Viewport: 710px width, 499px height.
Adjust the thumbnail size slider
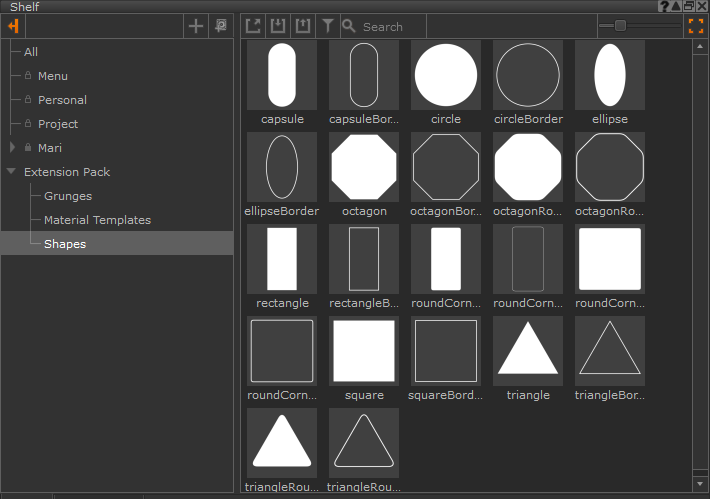(620, 26)
